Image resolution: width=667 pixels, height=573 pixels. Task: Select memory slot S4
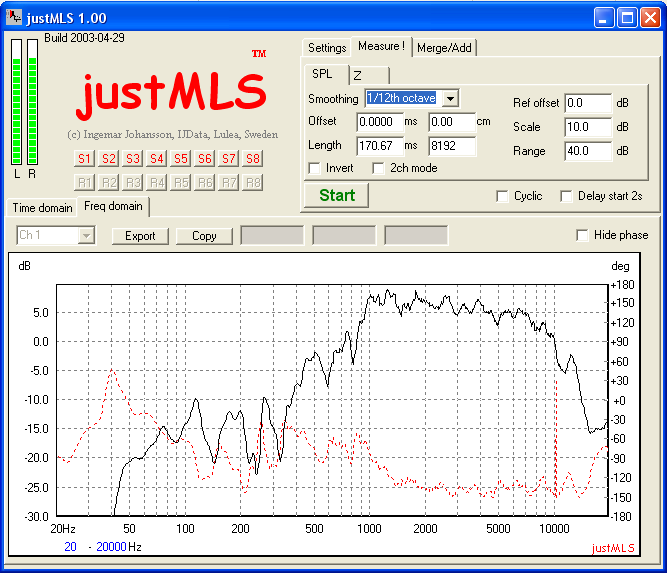(156, 159)
